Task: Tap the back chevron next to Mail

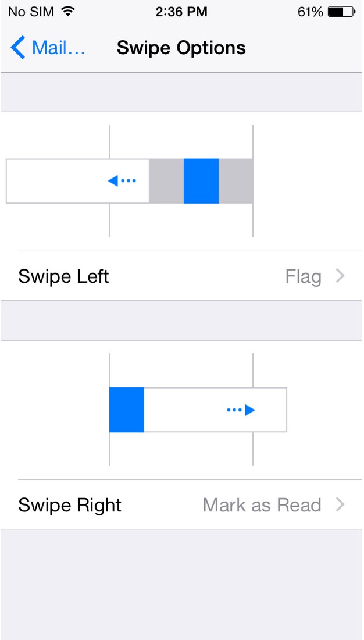Action: click(16, 48)
